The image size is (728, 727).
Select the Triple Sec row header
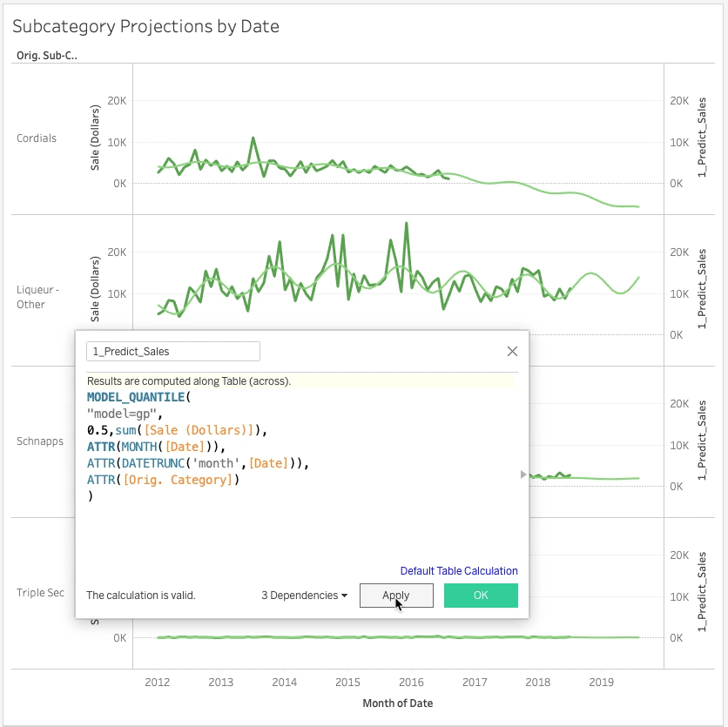[x=40, y=593]
